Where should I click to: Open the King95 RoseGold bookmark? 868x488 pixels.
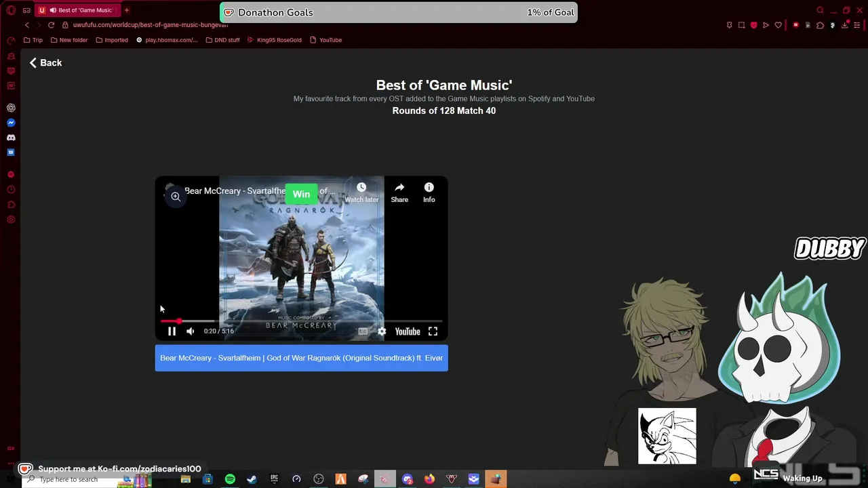[x=274, y=40]
